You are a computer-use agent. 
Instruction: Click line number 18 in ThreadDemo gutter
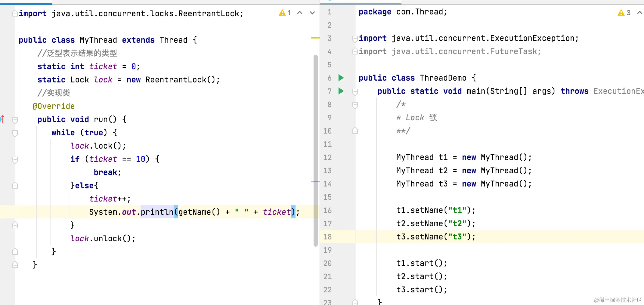coord(327,237)
